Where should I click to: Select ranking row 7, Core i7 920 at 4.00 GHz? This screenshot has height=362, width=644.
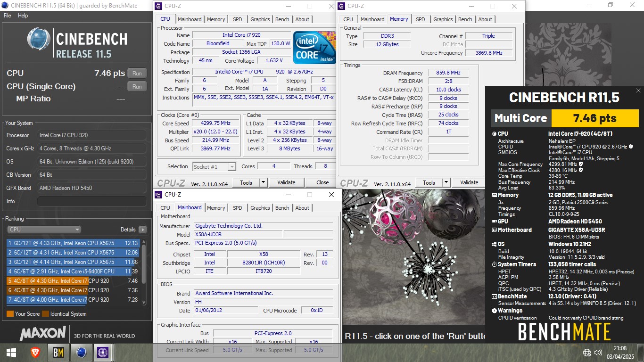click(x=73, y=300)
